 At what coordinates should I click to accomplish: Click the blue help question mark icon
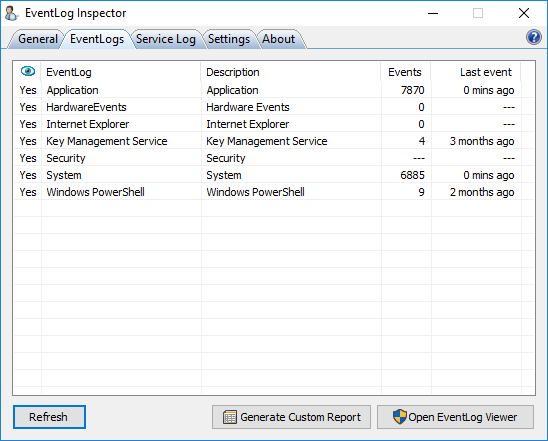533,37
